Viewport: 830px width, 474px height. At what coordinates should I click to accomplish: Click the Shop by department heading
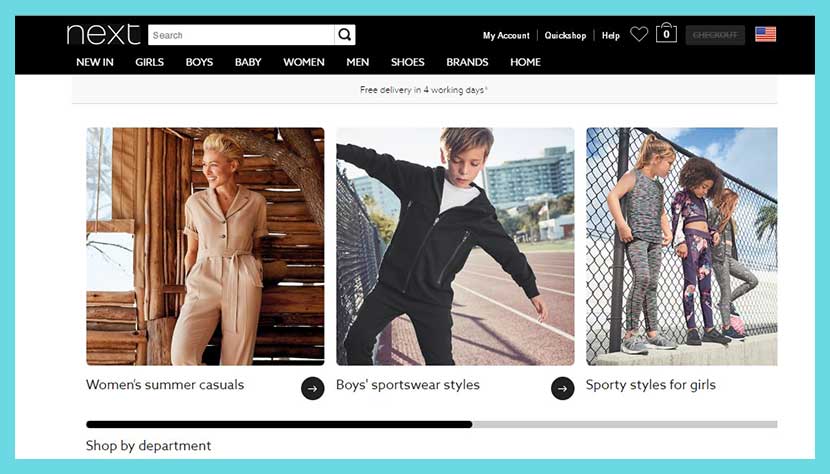coord(148,445)
